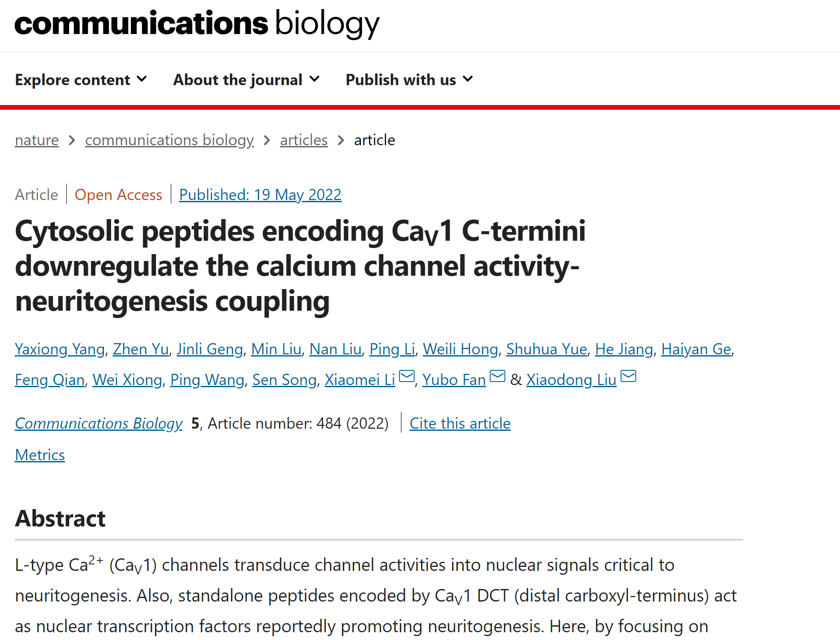The height and width of the screenshot is (640, 840).
Task: Navigate to the articles breadcrumb
Action: click(x=304, y=140)
